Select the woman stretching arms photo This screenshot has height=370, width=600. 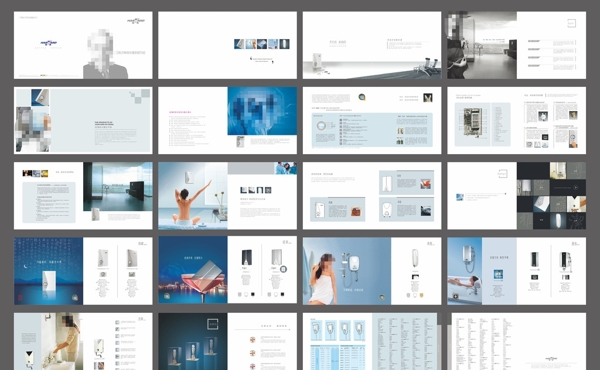coord(193,196)
